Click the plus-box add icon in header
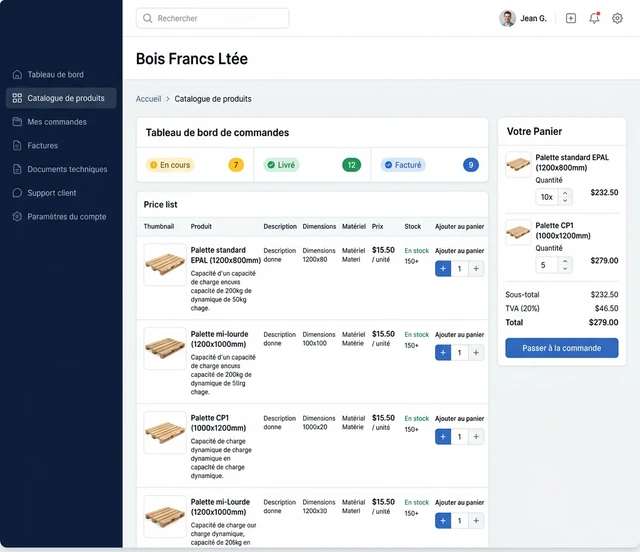 coord(571,18)
